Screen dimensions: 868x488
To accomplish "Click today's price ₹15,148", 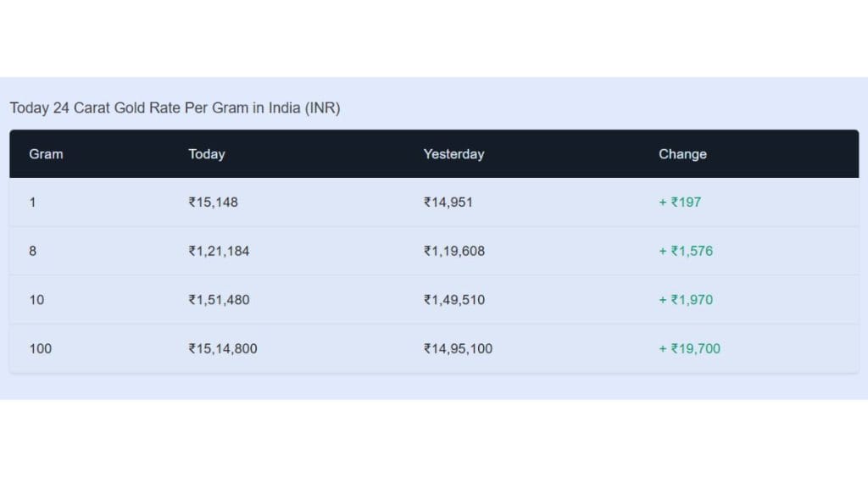I will 214,202.
